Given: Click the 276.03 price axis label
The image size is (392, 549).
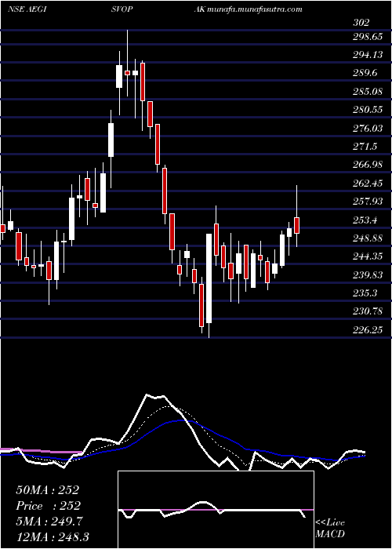Looking at the screenshot, I should (x=368, y=128).
